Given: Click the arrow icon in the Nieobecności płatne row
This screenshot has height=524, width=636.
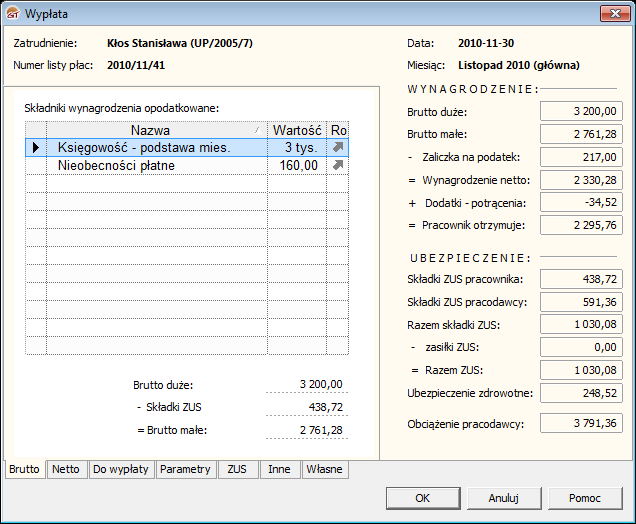Looking at the screenshot, I should click(338, 165).
